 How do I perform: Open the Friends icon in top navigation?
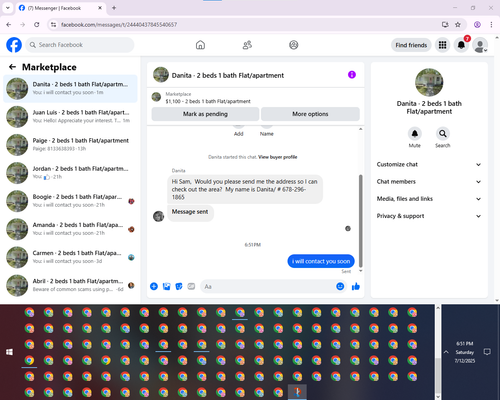point(247,45)
